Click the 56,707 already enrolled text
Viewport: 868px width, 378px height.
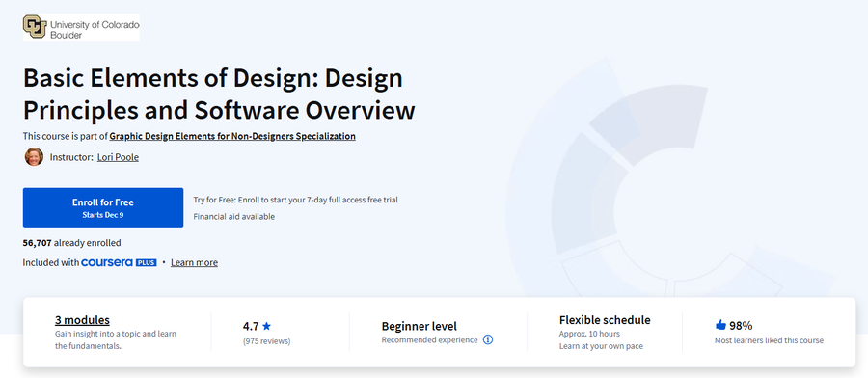pos(72,242)
